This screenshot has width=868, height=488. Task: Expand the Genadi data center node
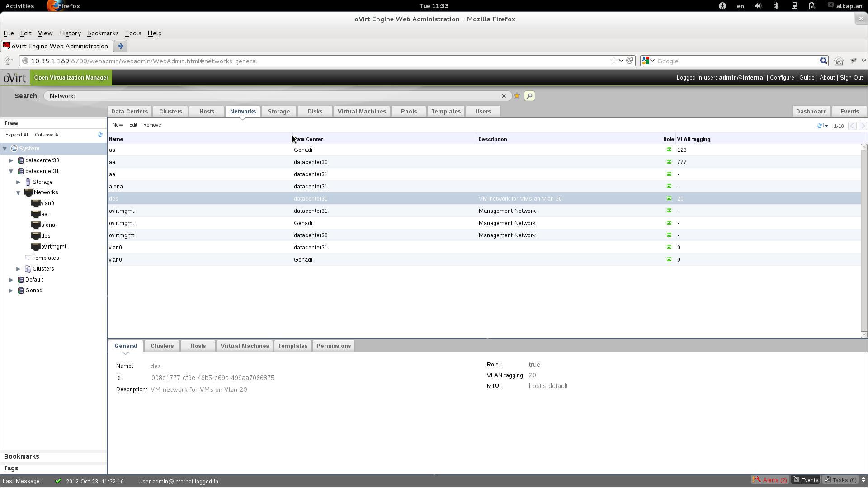pos(11,291)
